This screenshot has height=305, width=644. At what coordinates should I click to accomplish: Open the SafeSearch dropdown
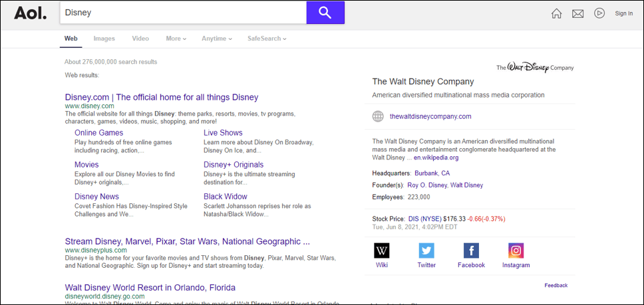(267, 39)
